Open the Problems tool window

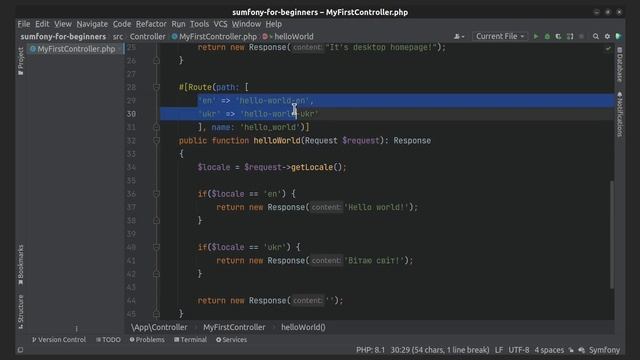(x=147, y=340)
